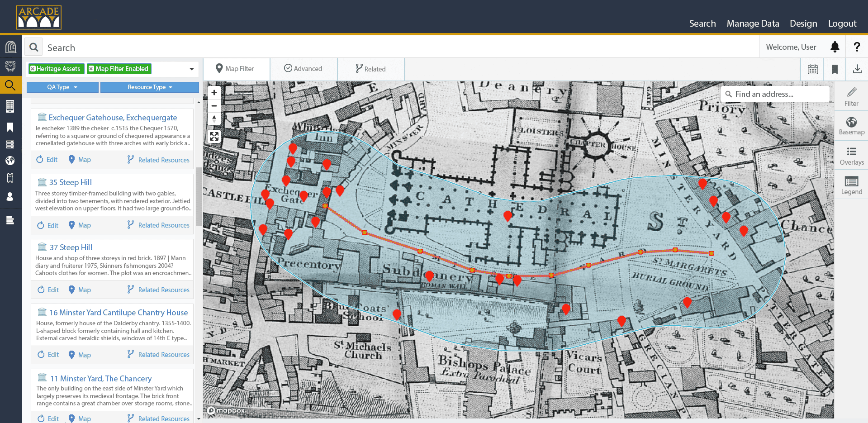Click the search magnifier icon beside Search field
868x423 pixels.
pyautogui.click(x=34, y=47)
